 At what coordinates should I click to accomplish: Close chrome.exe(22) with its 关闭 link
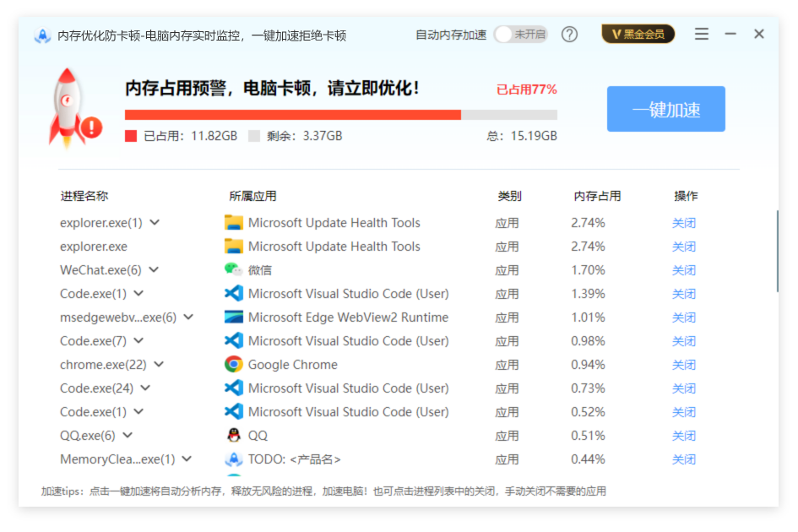pyautogui.click(x=683, y=365)
